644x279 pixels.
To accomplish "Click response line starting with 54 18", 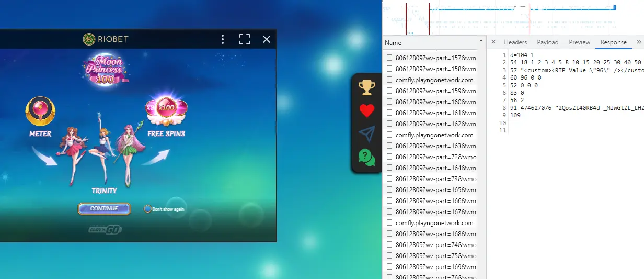I will tap(576, 62).
